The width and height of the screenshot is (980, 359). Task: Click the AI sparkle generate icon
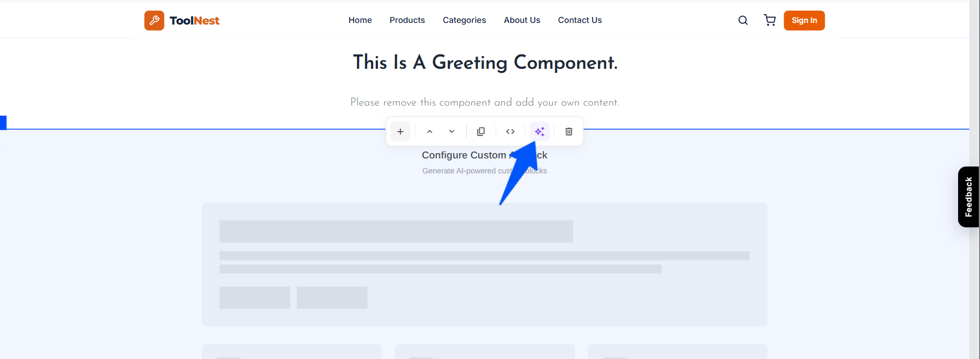[x=540, y=131]
